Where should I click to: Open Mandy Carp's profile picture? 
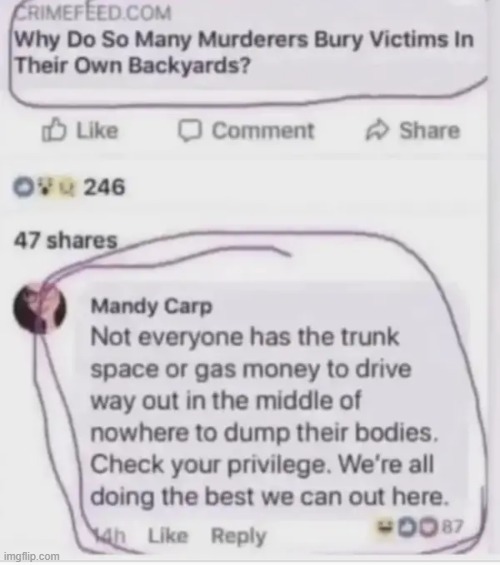(x=40, y=308)
